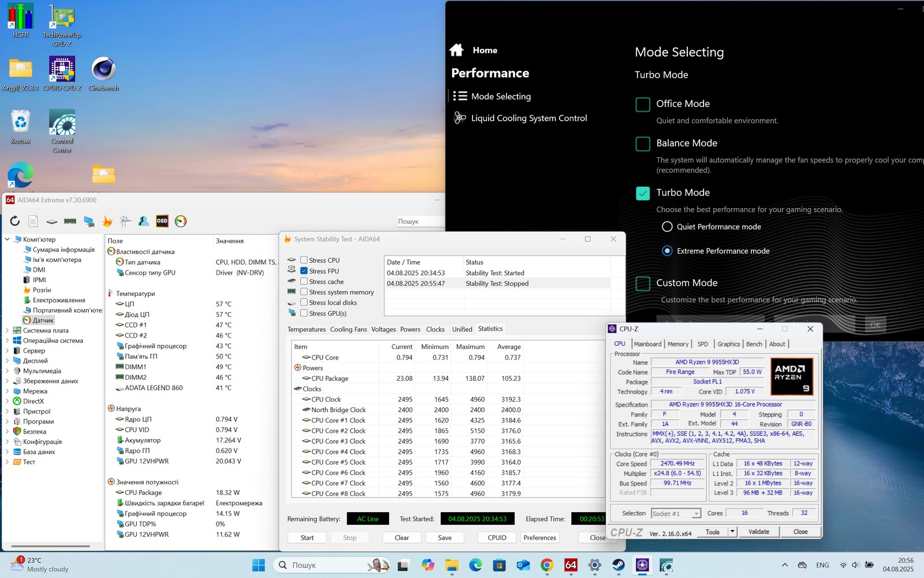Open the HCFR desktop shortcut
Image resolution: width=924 pixels, height=578 pixels.
(21, 21)
